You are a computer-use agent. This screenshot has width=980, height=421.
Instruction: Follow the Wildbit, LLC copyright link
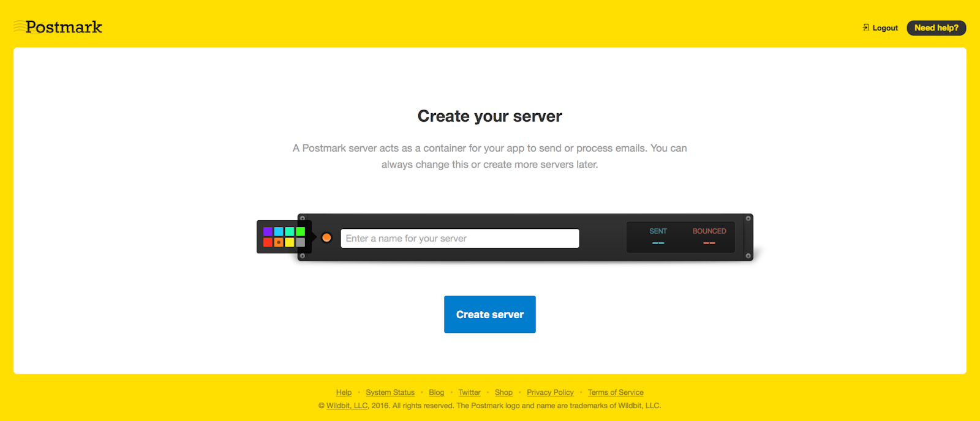coord(347,406)
